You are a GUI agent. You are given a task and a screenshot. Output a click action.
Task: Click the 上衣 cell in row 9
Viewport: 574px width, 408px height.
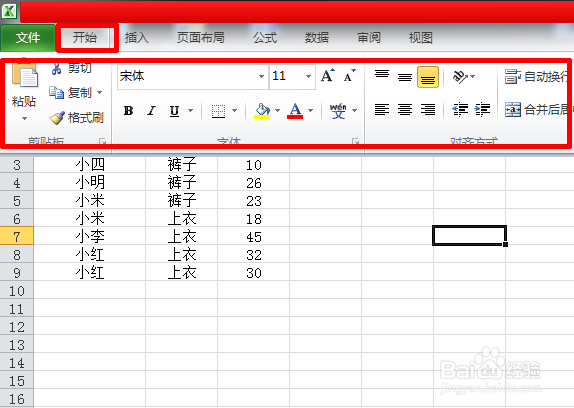click(x=182, y=273)
